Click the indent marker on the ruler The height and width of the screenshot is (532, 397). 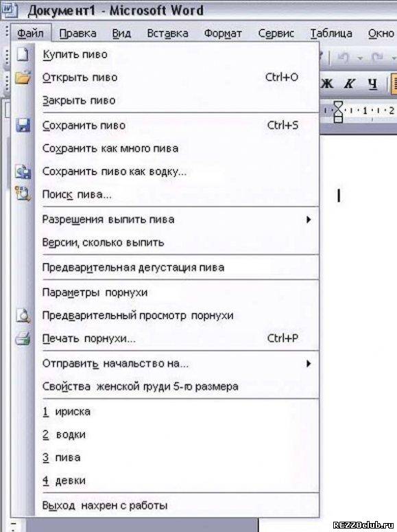click(338, 111)
